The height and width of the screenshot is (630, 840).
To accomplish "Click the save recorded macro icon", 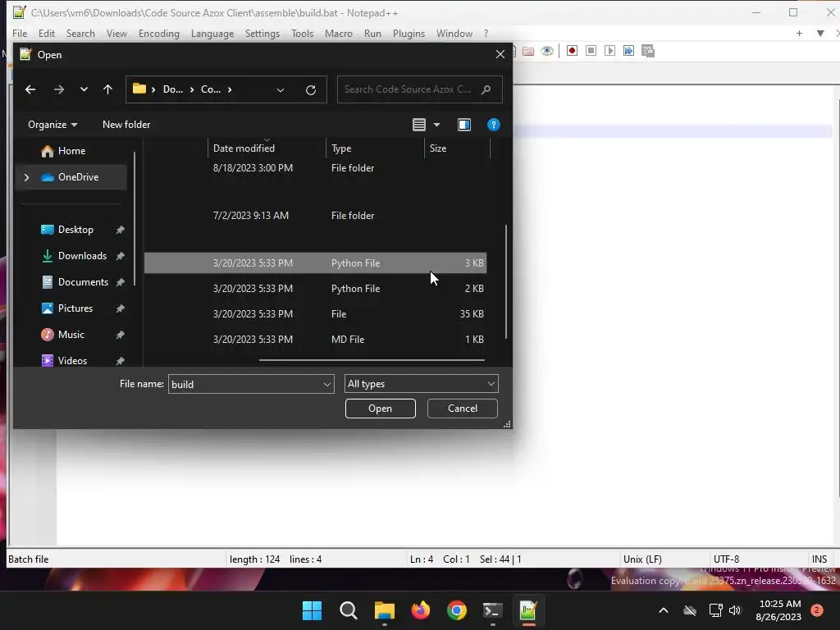I will (648, 51).
